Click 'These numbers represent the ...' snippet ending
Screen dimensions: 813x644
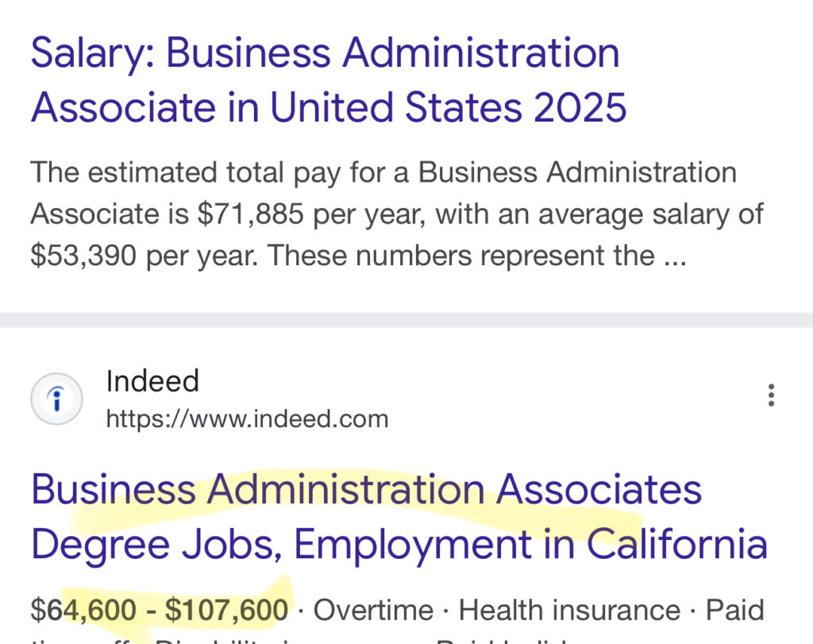[x=477, y=256]
